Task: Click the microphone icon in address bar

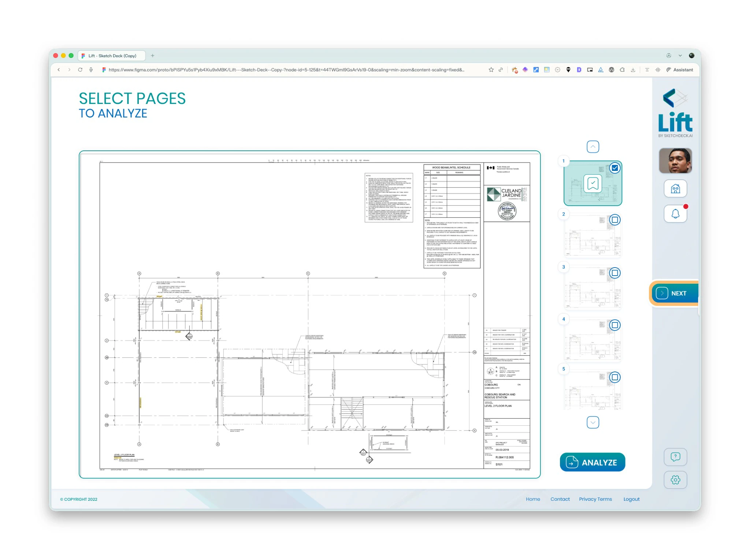Action: [91, 70]
